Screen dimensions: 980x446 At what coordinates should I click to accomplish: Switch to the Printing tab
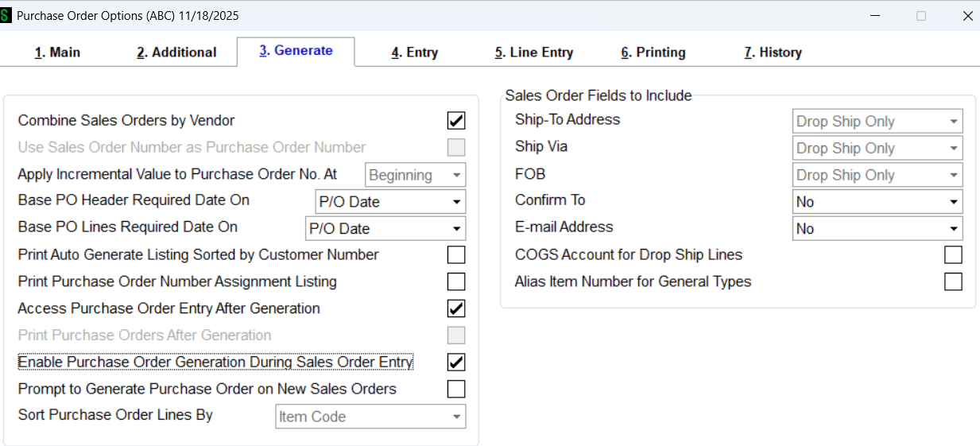point(653,52)
